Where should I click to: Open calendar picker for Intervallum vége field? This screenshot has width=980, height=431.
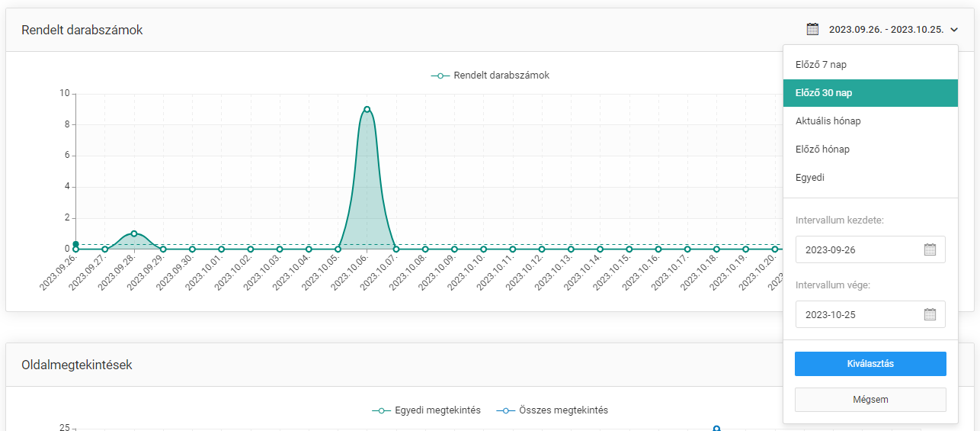pos(930,314)
